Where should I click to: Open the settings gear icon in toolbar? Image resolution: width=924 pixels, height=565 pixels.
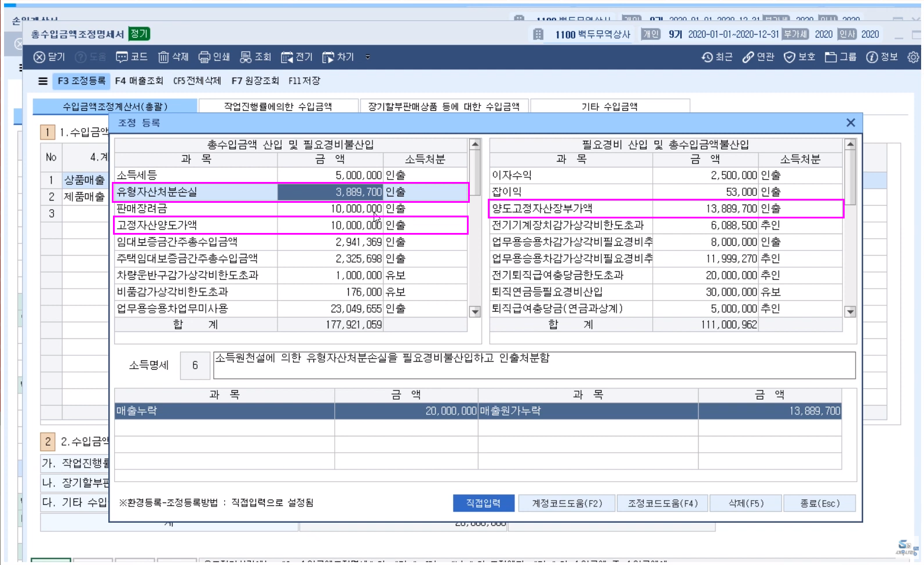[x=913, y=57]
